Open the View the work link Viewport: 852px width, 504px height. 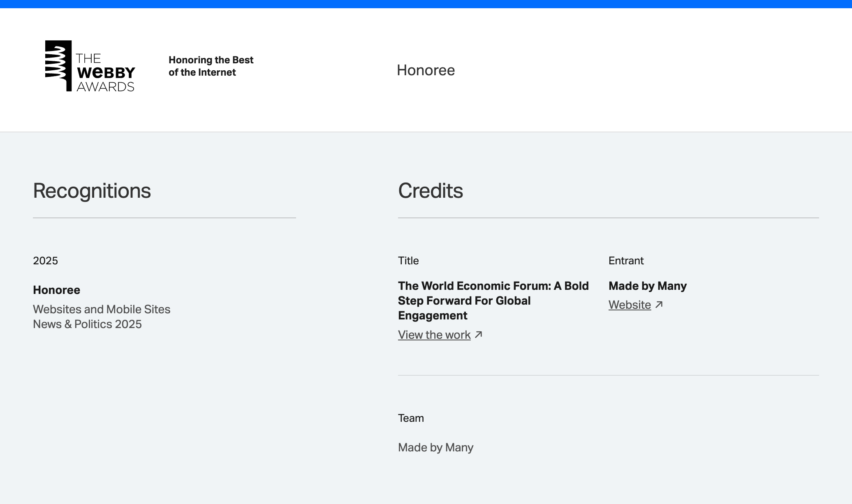click(x=434, y=335)
